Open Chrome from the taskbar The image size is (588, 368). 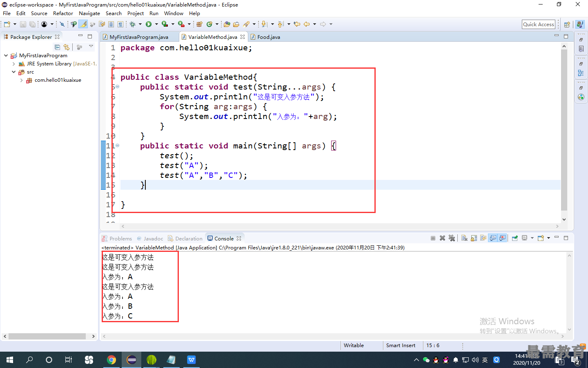pos(111,360)
